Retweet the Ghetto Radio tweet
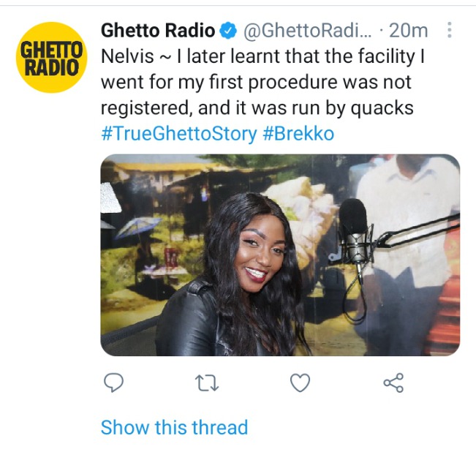The width and height of the screenshot is (476, 452). click(207, 383)
